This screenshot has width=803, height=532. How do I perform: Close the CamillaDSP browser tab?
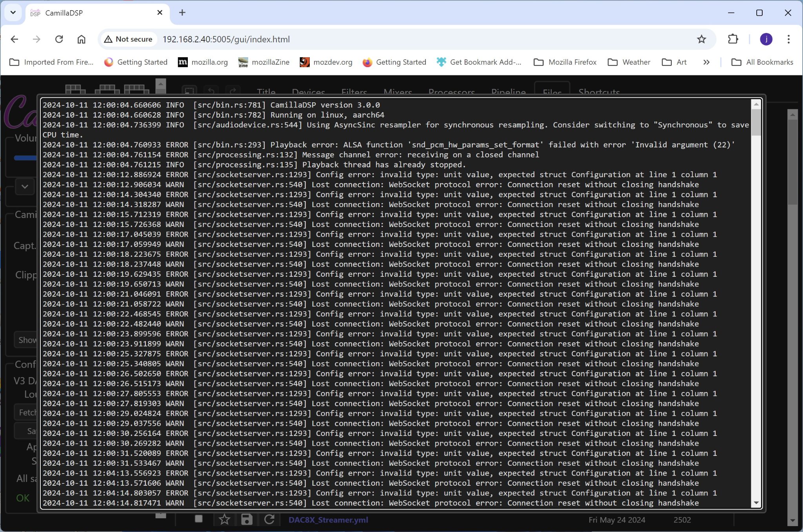point(160,13)
